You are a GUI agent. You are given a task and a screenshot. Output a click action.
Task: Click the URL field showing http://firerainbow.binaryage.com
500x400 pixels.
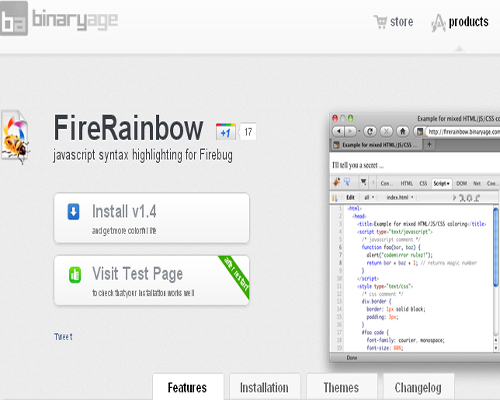[x=463, y=132]
